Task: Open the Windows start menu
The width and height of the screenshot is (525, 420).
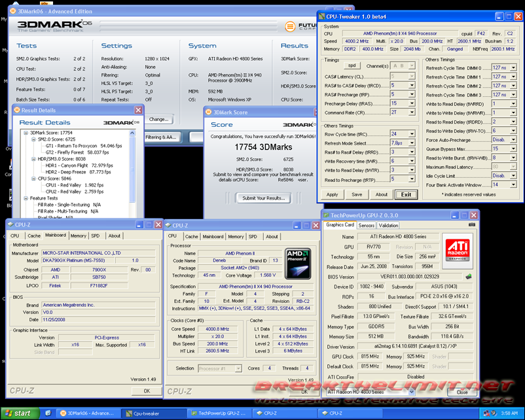Action: pyautogui.click(x=20, y=413)
